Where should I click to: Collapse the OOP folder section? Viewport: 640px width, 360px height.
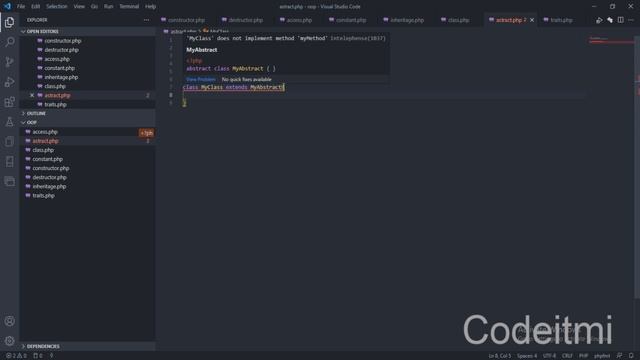(31, 122)
